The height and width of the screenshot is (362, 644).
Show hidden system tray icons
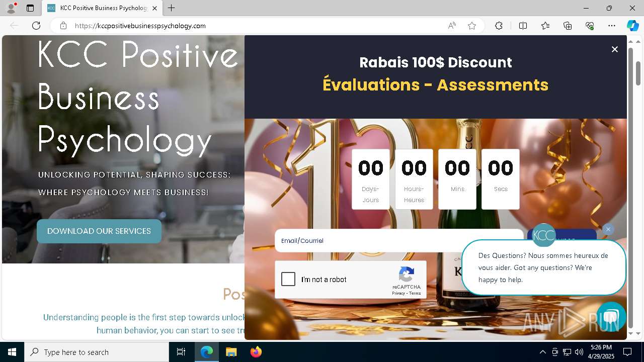tap(542, 352)
